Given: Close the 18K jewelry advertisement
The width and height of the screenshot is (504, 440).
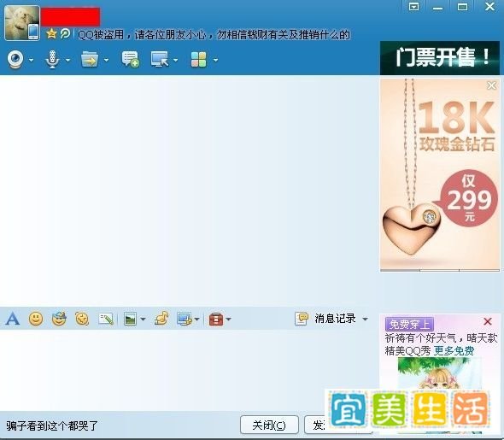Looking at the screenshot, I should (491, 85).
